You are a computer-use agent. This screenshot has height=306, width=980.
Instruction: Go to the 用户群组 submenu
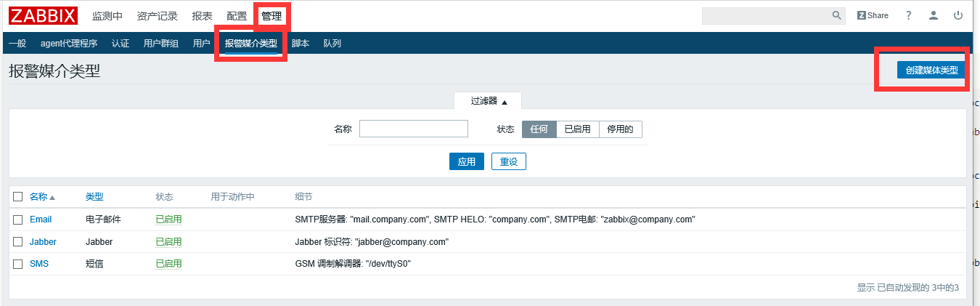tap(161, 44)
